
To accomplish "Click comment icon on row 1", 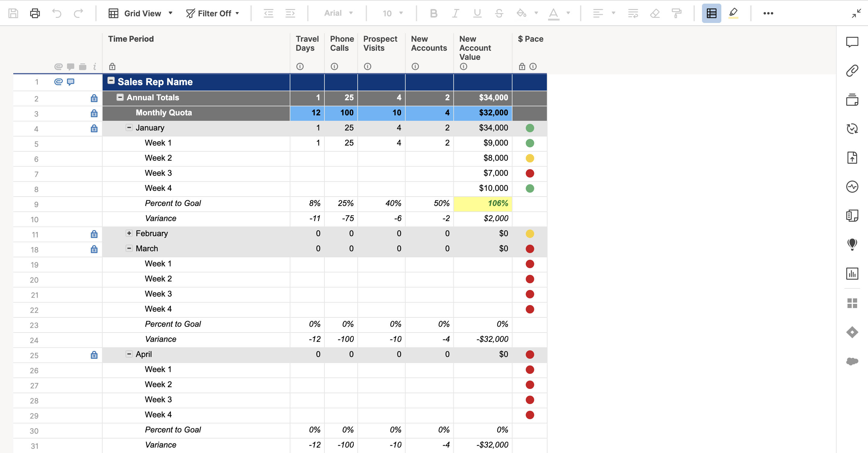I will click(70, 82).
